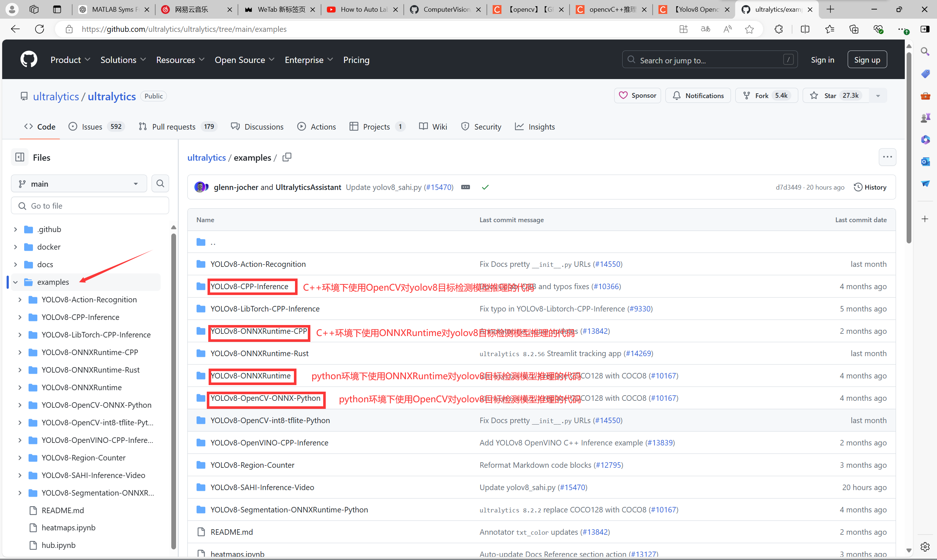937x560 pixels.
Task: Open the split screen icon in toolbar
Action: click(805, 29)
